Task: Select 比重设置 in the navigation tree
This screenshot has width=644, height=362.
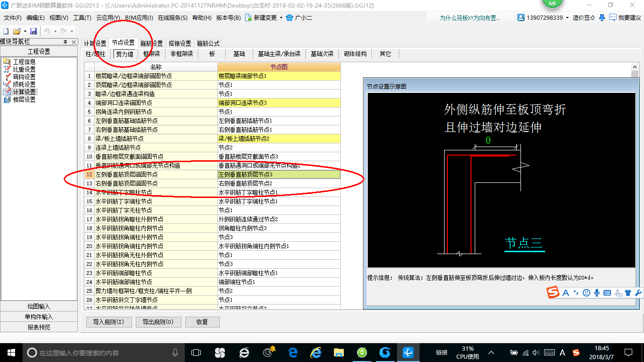Action: pyautogui.click(x=24, y=69)
